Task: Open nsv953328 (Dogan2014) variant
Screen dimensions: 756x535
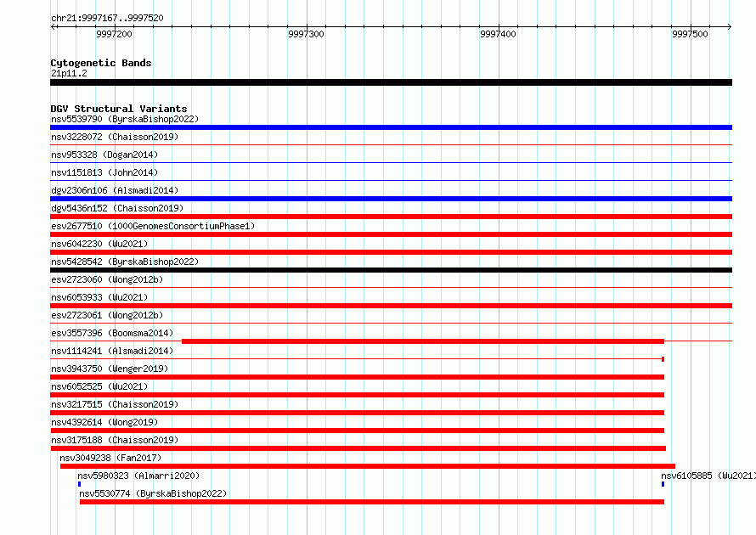Action: [104, 155]
